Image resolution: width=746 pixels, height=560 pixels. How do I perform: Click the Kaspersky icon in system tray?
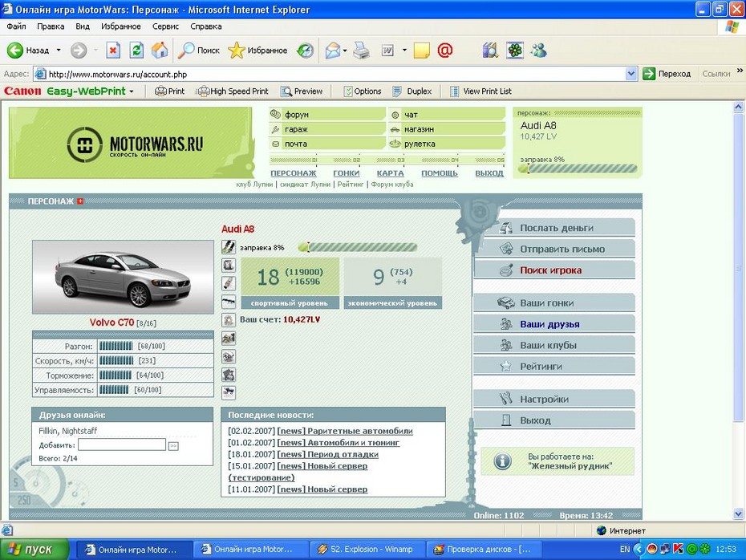678,549
